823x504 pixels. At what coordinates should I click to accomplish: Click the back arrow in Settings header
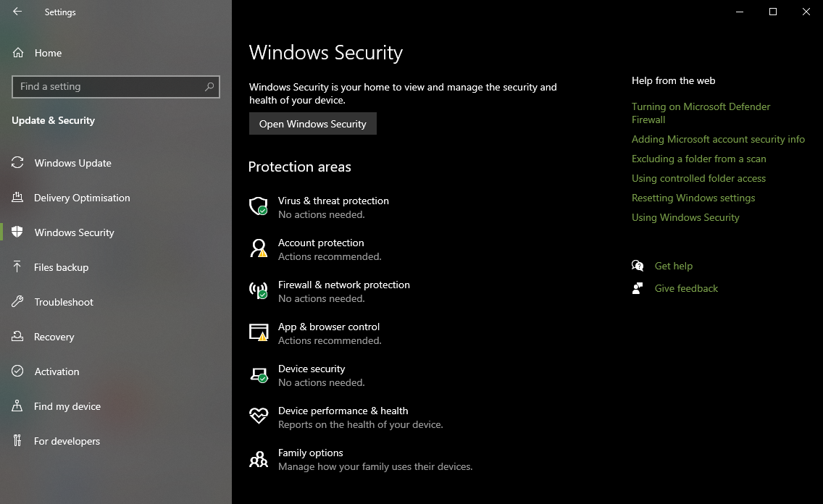pyautogui.click(x=17, y=12)
